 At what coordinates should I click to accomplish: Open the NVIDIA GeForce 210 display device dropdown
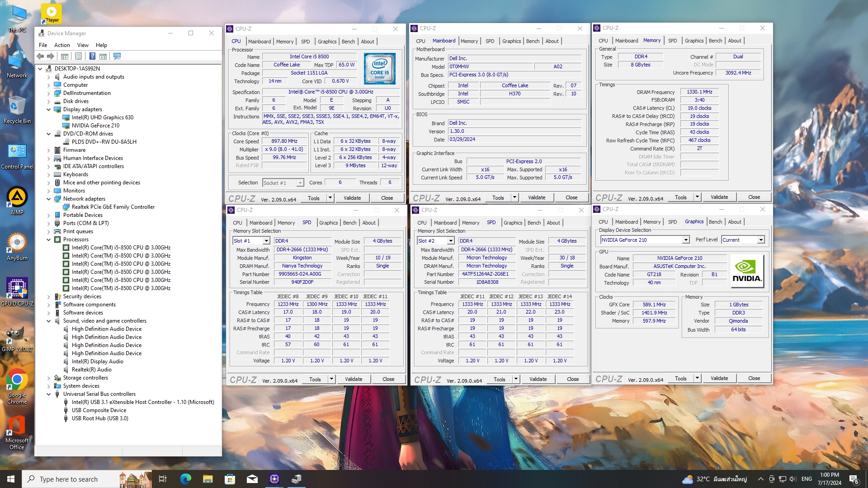pos(645,240)
